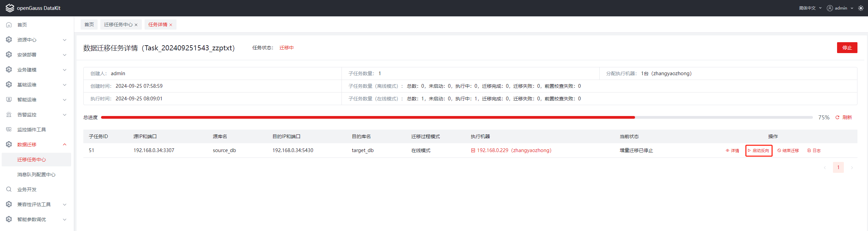868x231 pixels.
Task: Click the openGauss DataKit logo icon
Action: 10,8
